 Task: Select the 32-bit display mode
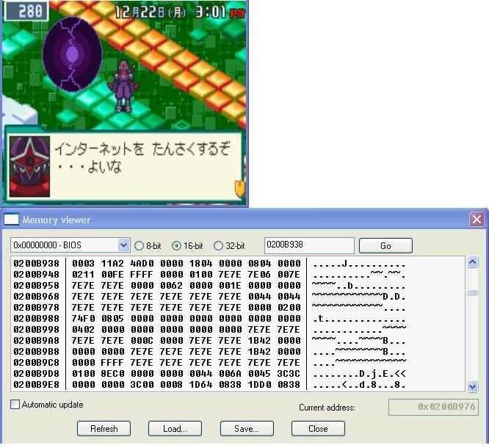[x=218, y=245]
